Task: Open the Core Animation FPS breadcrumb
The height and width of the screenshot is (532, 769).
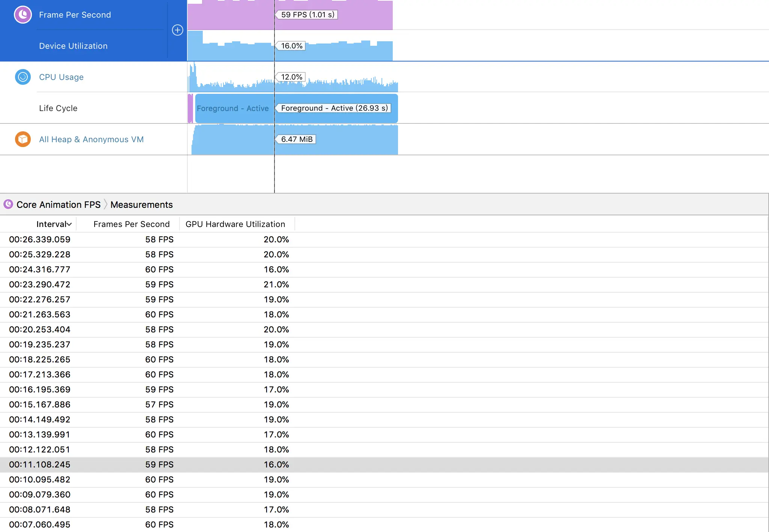Action: click(x=59, y=204)
